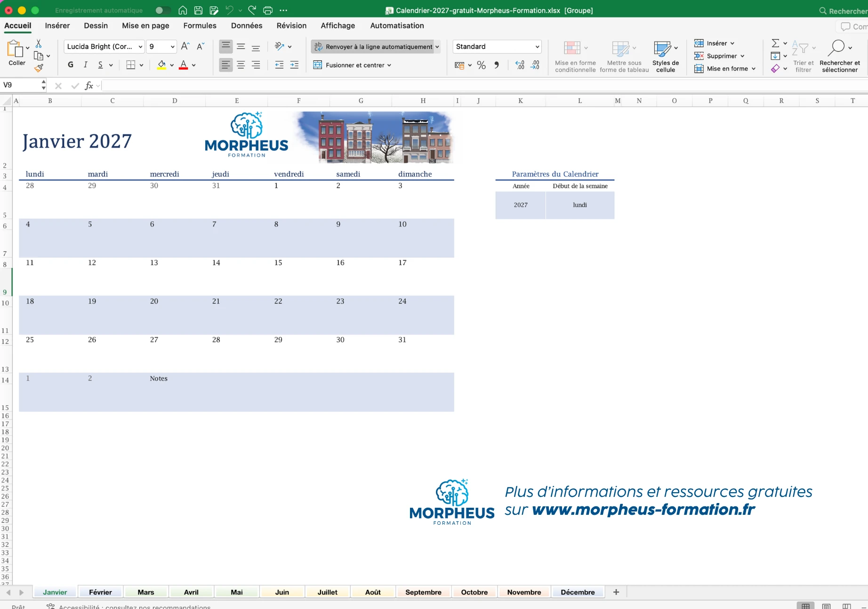The image size is (868, 609).
Task: Open the font name Lucida Bright dropdown
Action: [140, 47]
